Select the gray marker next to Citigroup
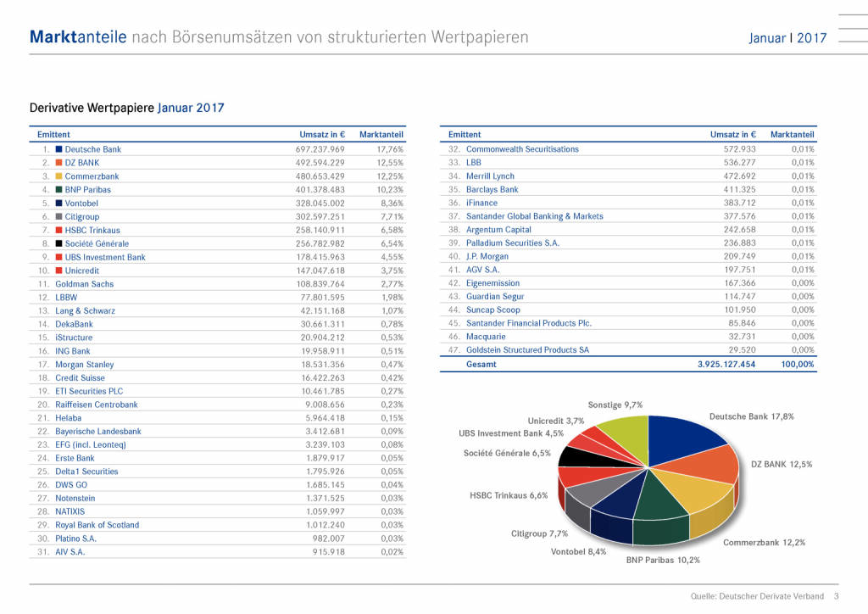The image size is (868, 614). click(x=58, y=217)
